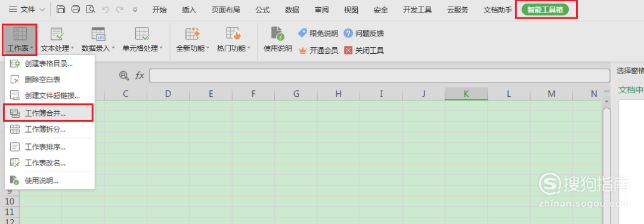The image size is (644, 224).
Task: Expand the 数据录入 dropdown arrow
Action: pos(113,48)
